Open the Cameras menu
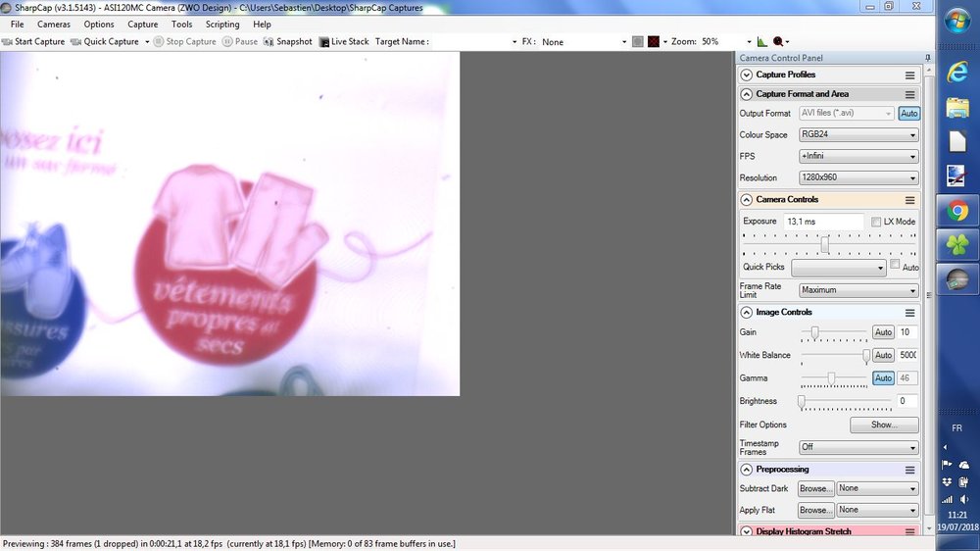Screen dimensions: 980x551 tap(54, 25)
